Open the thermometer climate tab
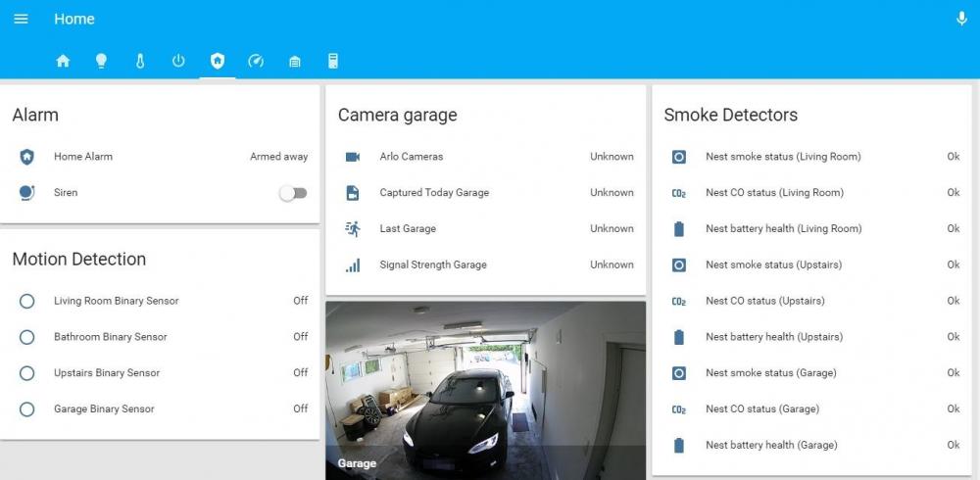980x480 pixels. click(140, 61)
